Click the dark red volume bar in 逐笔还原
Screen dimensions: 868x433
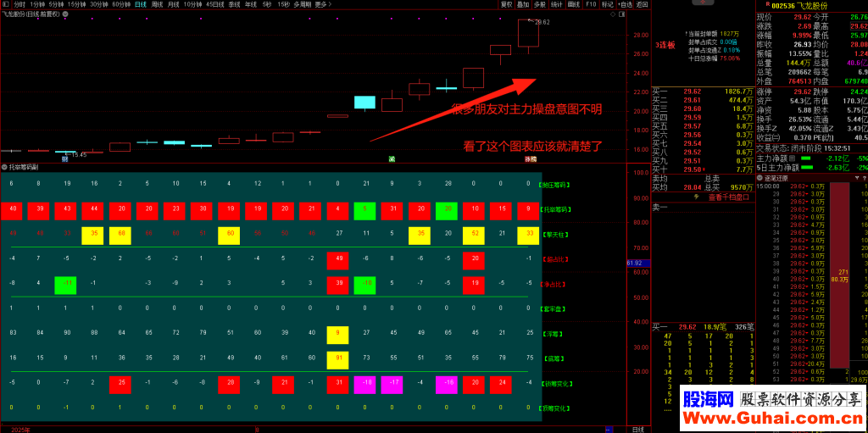pos(840,275)
